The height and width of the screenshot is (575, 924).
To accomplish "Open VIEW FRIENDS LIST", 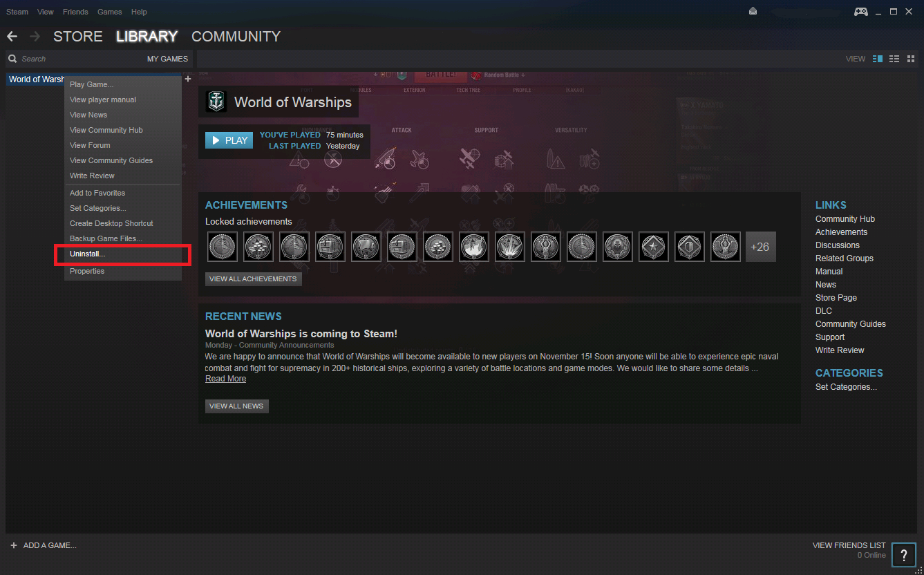I will pos(849,545).
